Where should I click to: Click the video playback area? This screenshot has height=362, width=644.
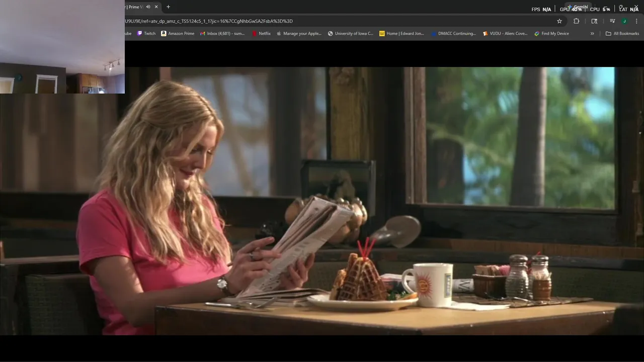pos(322,201)
